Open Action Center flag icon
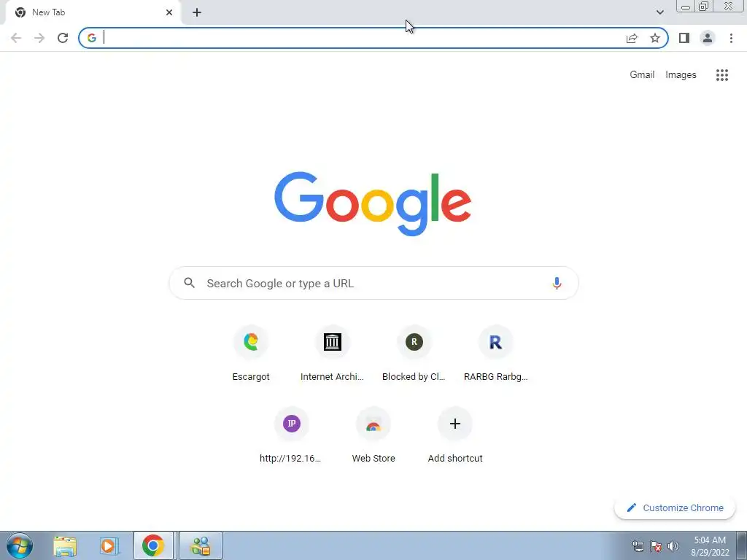747x560 pixels. coord(656,546)
